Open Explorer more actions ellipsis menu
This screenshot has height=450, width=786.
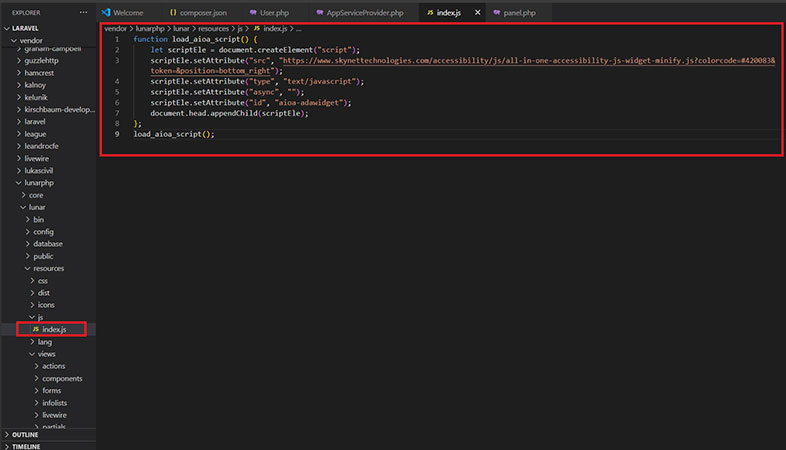[x=83, y=12]
